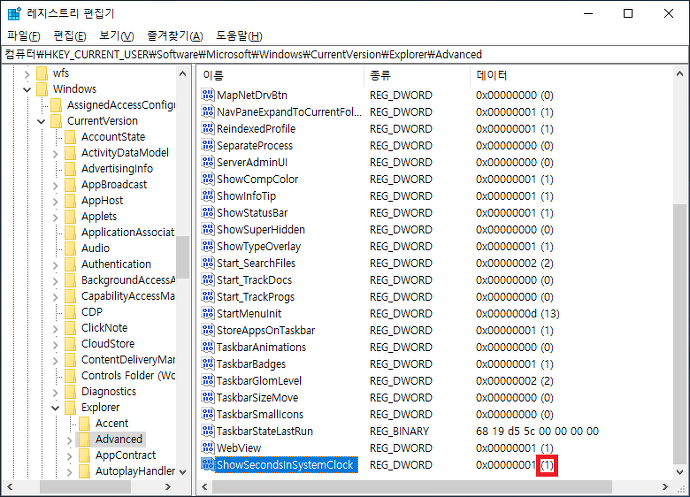The height and width of the screenshot is (497, 690).
Task: Click data value 0x0000000d (13)
Action: point(518,313)
